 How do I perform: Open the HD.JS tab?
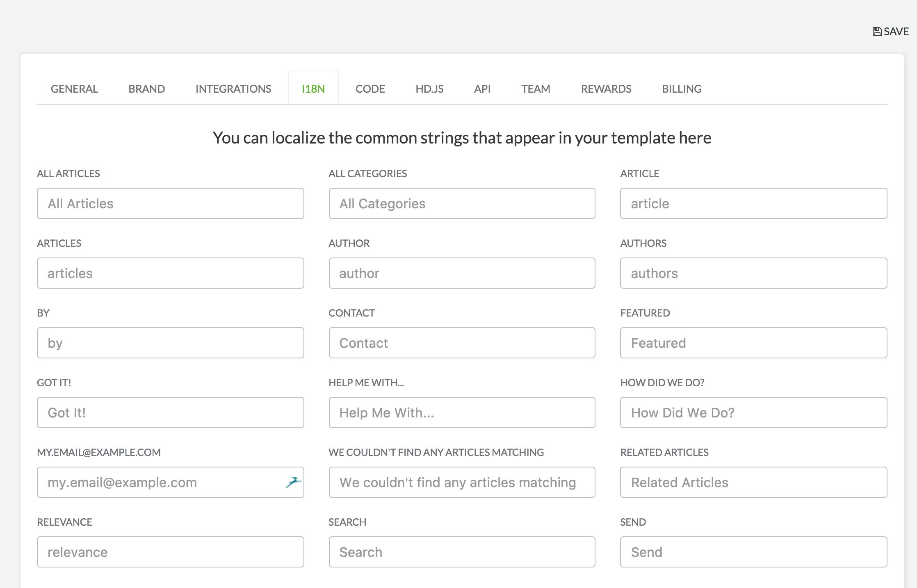pos(429,89)
